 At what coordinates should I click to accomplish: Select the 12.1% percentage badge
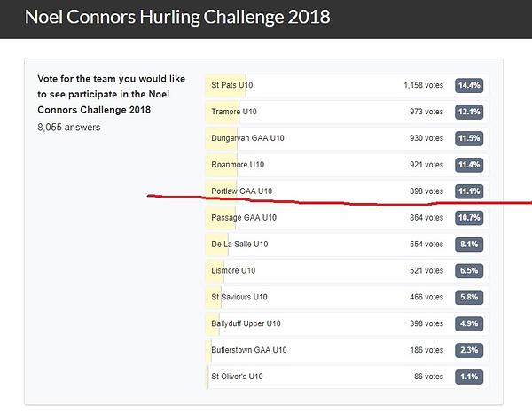[x=469, y=112]
